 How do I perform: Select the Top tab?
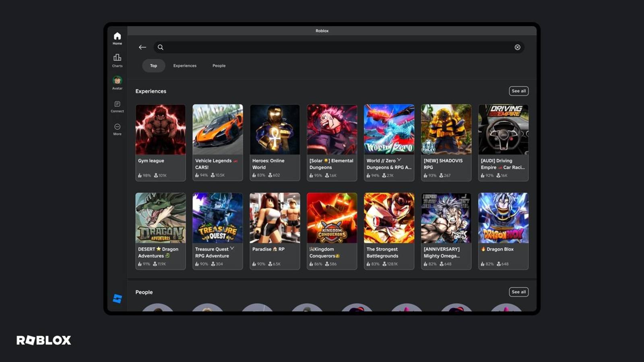click(x=153, y=66)
